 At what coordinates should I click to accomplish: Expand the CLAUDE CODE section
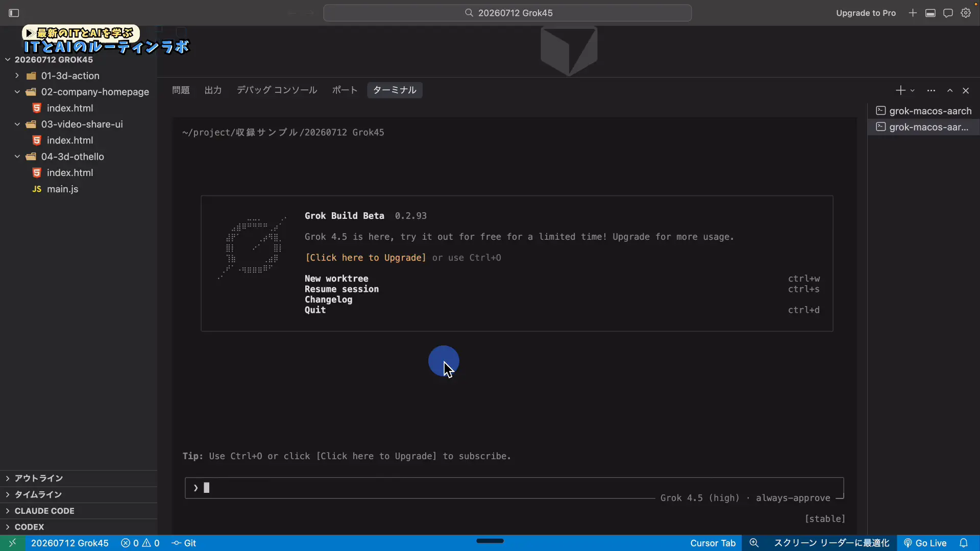(x=79, y=511)
